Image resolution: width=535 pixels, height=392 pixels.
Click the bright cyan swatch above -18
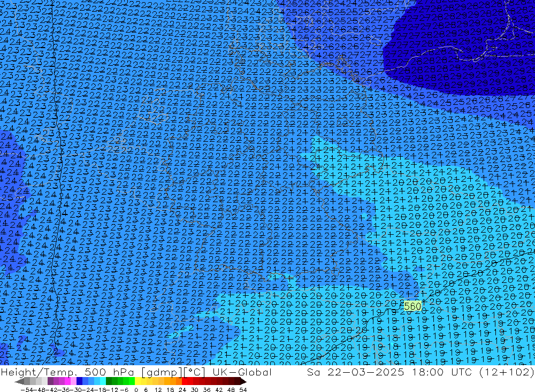tap(103, 381)
